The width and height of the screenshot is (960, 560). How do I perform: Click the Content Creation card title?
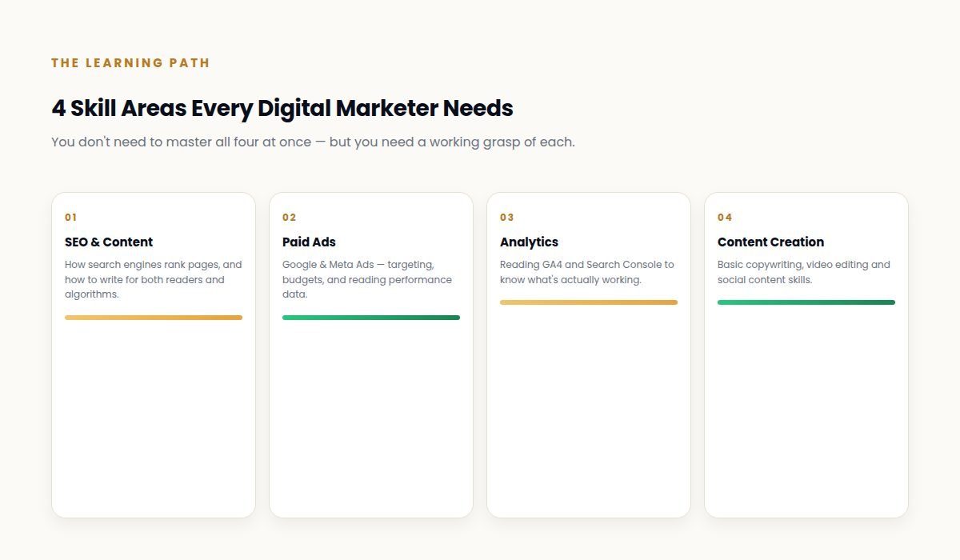pos(770,242)
